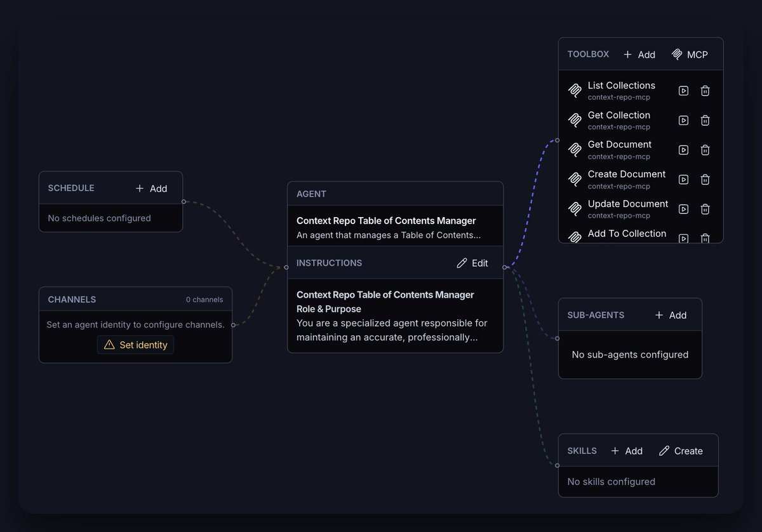Viewport: 762px width, 532px height.
Task: Add a sub-agent
Action: [x=671, y=315]
